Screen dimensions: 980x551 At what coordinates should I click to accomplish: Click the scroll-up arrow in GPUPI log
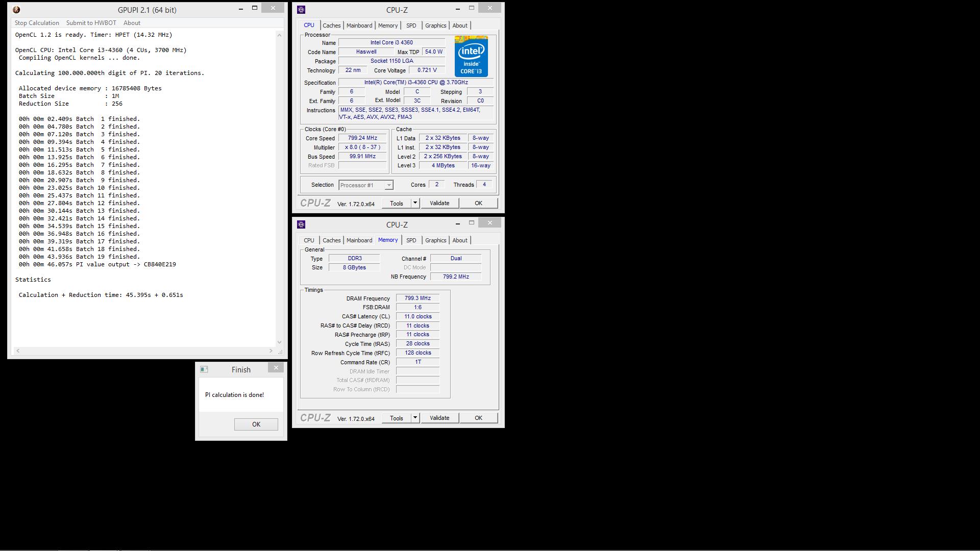pos(279,35)
